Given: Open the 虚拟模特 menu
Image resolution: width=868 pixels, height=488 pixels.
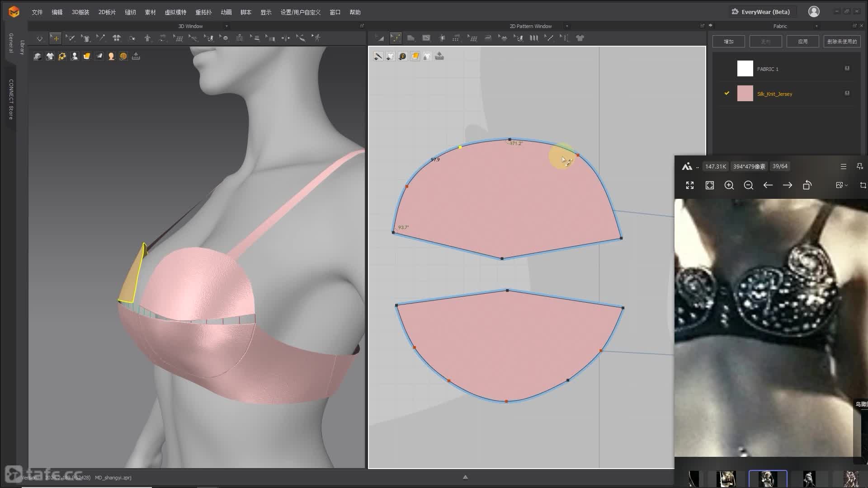Looking at the screenshot, I should [175, 12].
